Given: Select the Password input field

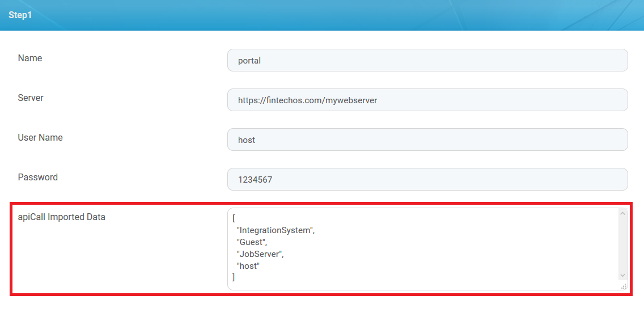Looking at the screenshot, I should (427, 179).
